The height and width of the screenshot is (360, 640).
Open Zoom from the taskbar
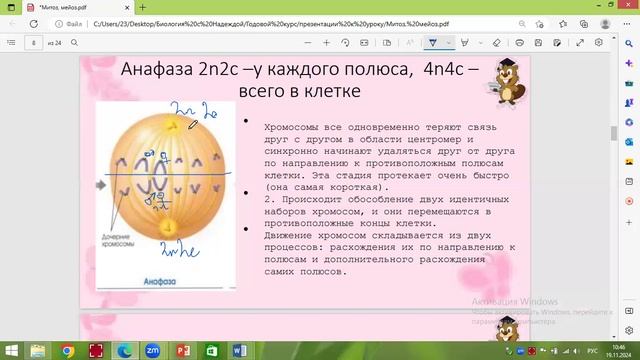[153, 351]
